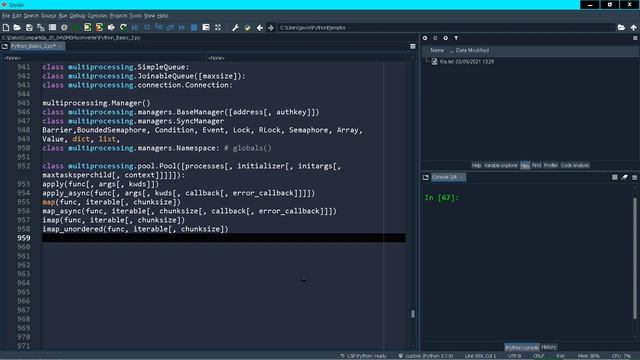Open a file using the folder icon
Viewport: 640px width, 360px height.
(17, 27)
